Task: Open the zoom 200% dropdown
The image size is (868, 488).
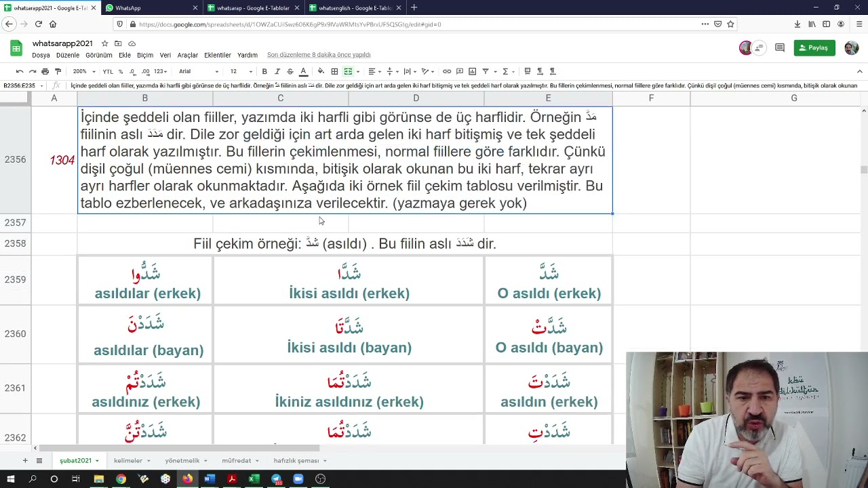Action: coord(84,71)
